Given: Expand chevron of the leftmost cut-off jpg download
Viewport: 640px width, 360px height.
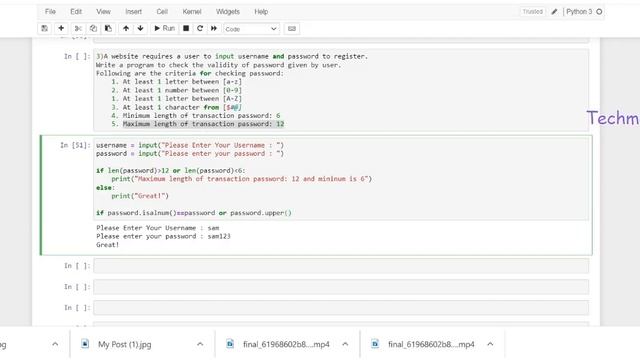Looking at the screenshot, I should [55, 344].
